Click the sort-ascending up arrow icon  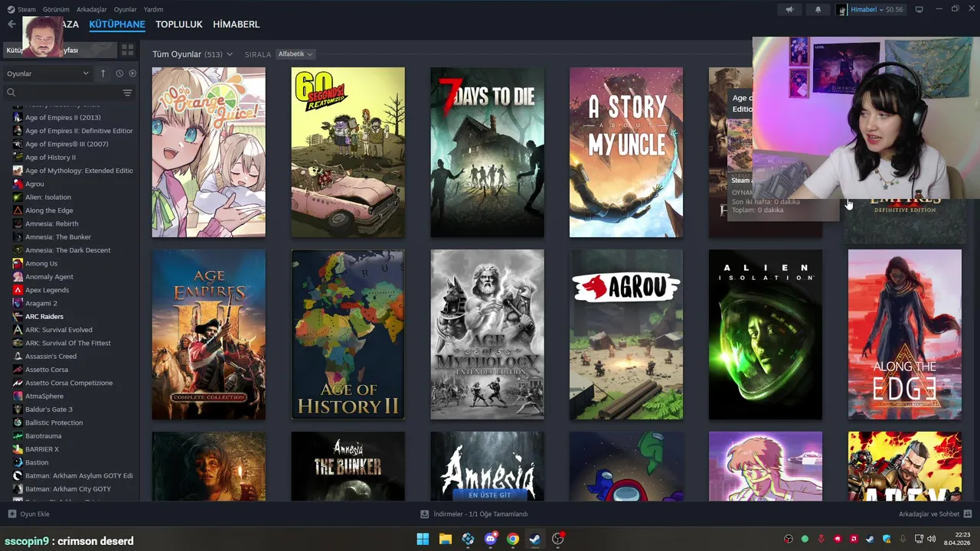(103, 73)
